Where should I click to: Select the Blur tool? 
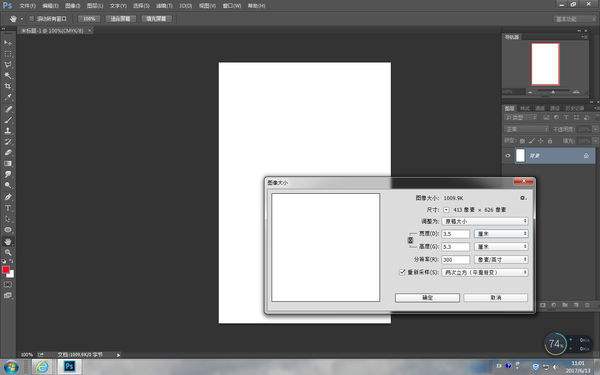click(x=8, y=174)
